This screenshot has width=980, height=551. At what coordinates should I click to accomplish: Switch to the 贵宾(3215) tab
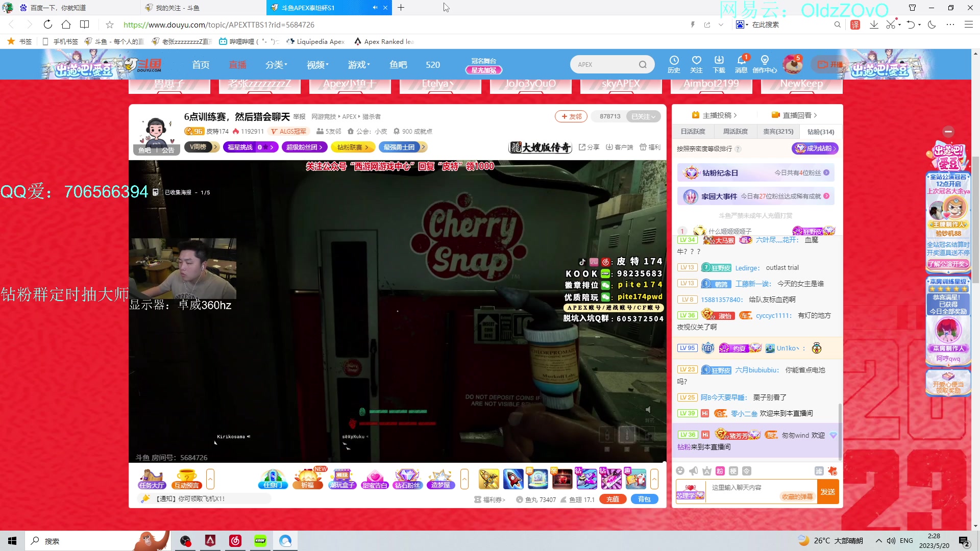coord(778,132)
